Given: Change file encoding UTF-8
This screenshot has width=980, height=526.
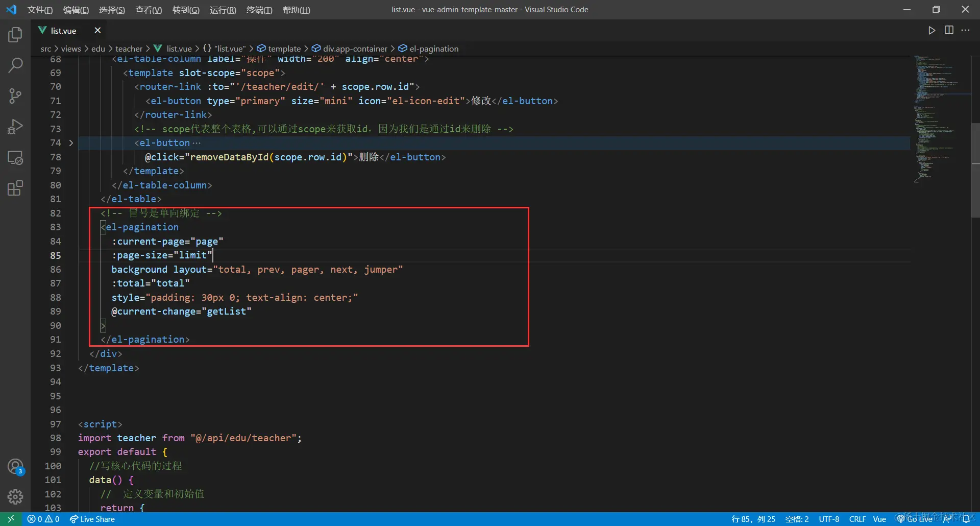Looking at the screenshot, I should (x=829, y=519).
